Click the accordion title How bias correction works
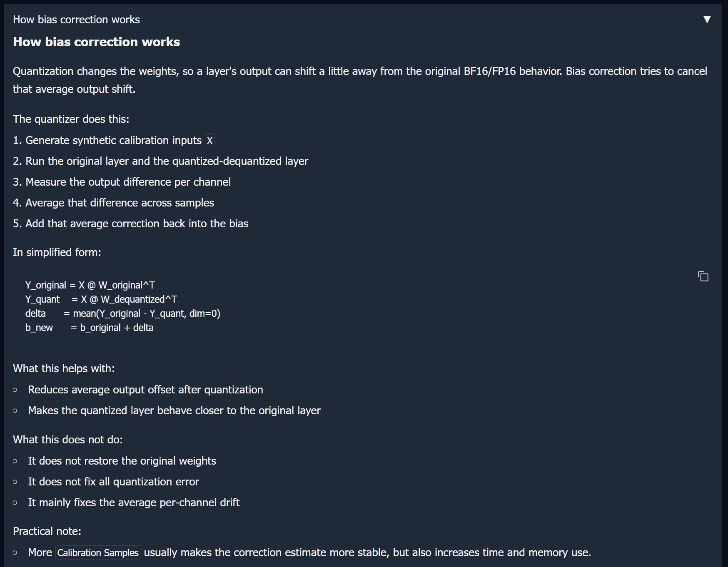728x567 pixels. (76, 20)
